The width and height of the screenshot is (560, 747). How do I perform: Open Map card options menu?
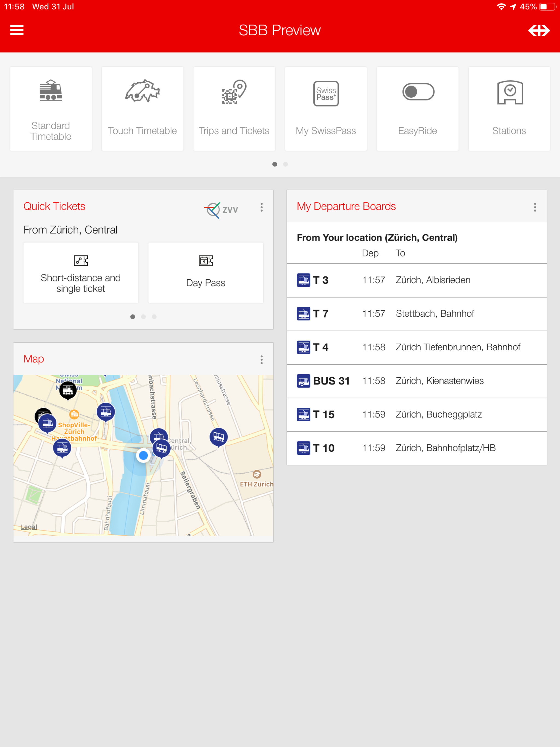point(261,360)
